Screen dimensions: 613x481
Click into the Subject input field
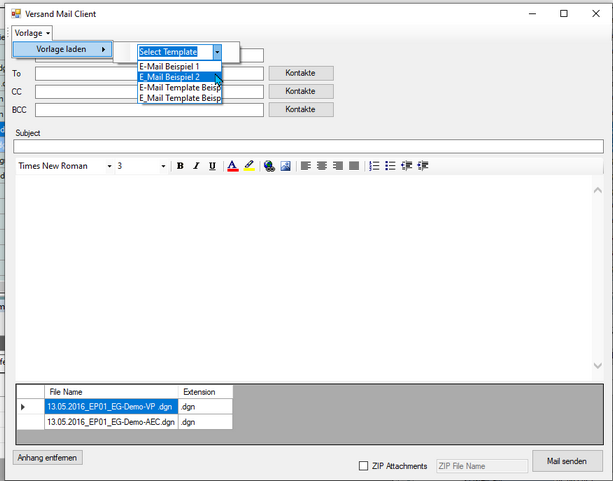coord(308,146)
